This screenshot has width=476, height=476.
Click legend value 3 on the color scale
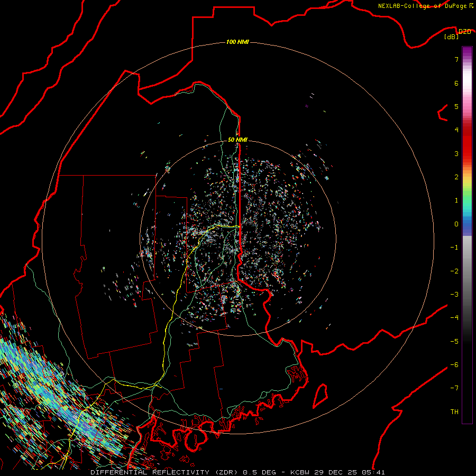[456, 153]
